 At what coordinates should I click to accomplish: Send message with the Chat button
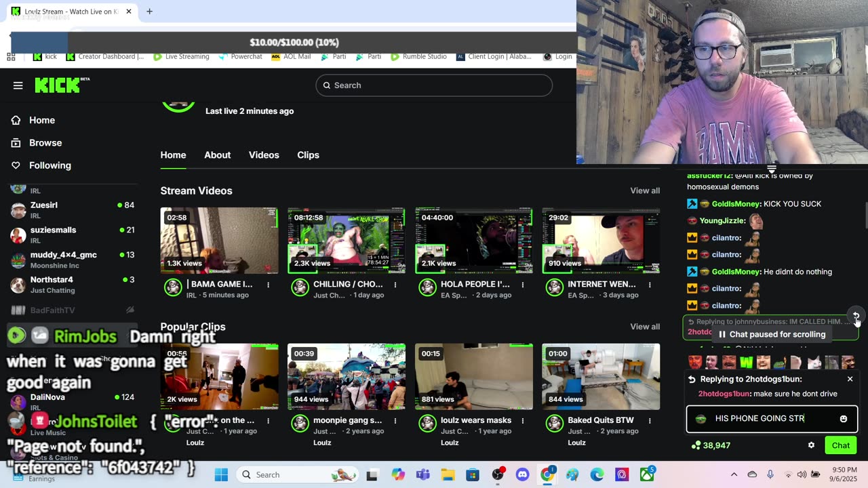[841, 445]
